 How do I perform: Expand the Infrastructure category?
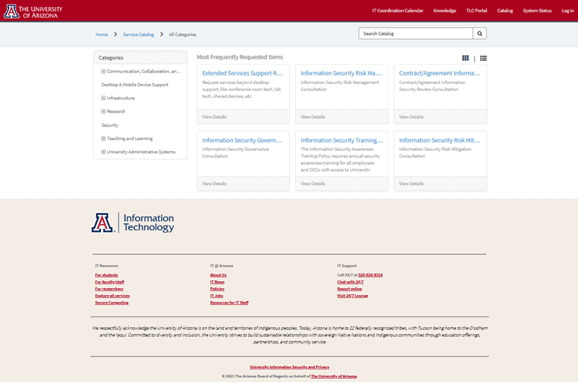[103, 98]
